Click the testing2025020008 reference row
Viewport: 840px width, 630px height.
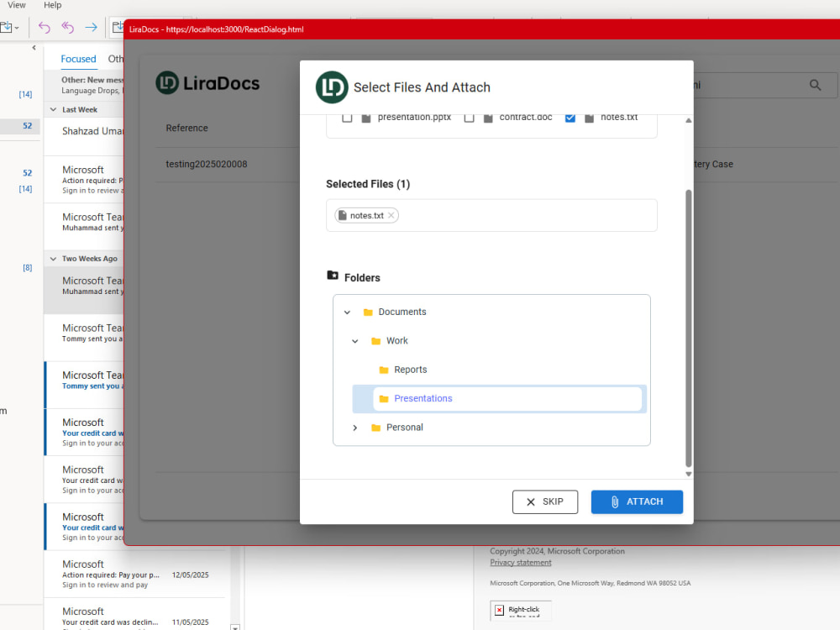click(x=207, y=164)
